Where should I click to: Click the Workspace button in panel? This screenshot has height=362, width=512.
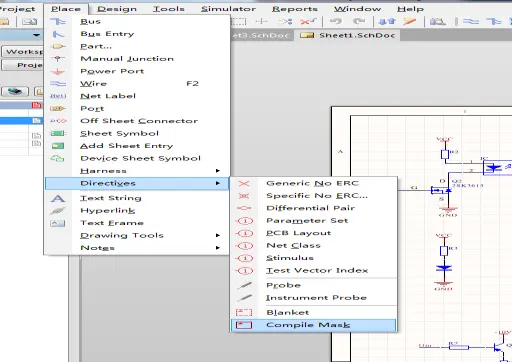coord(23,52)
